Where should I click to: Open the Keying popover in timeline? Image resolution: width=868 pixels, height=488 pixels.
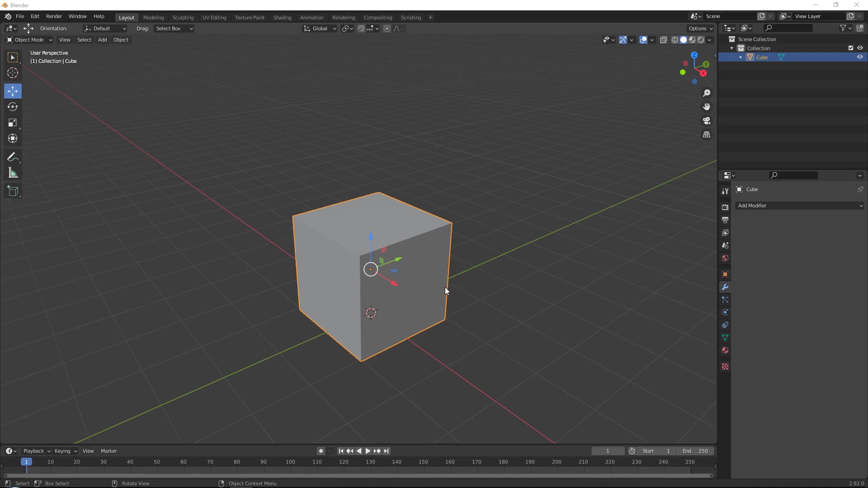[x=66, y=451]
